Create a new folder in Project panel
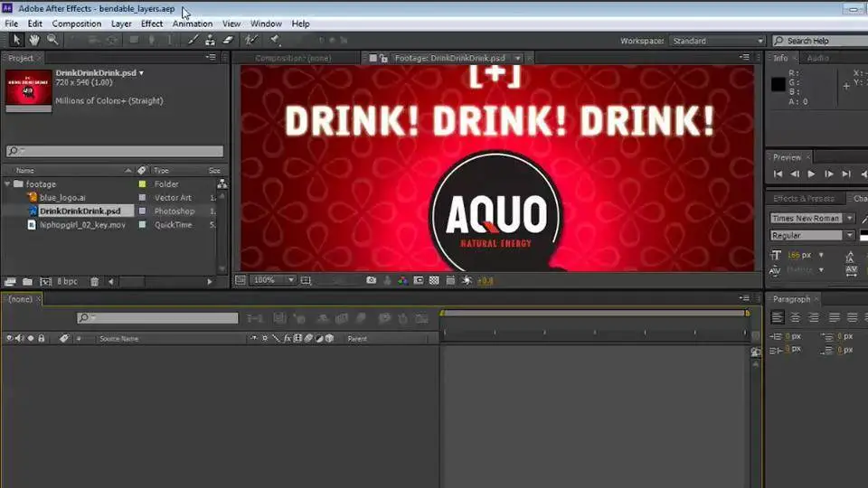The width and height of the screenshot is (868, 488). (x=27, y=282)
